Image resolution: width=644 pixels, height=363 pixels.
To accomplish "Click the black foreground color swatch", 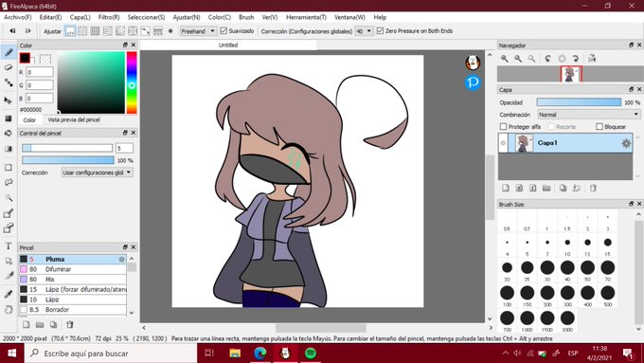I will [x=25, y=58].
